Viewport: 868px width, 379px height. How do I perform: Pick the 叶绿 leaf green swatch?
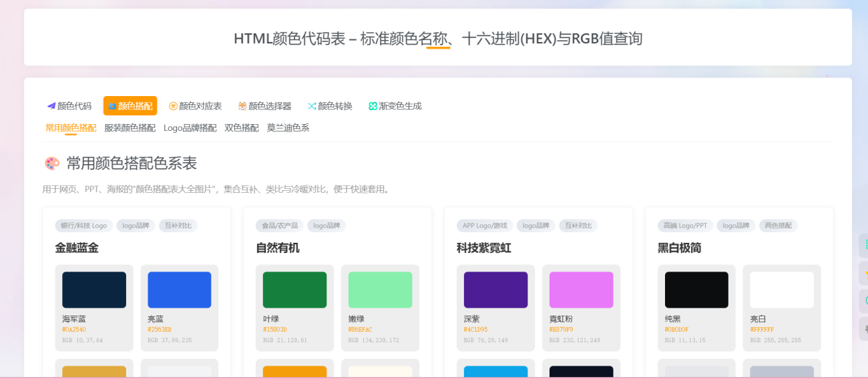(x=294, y=290)
